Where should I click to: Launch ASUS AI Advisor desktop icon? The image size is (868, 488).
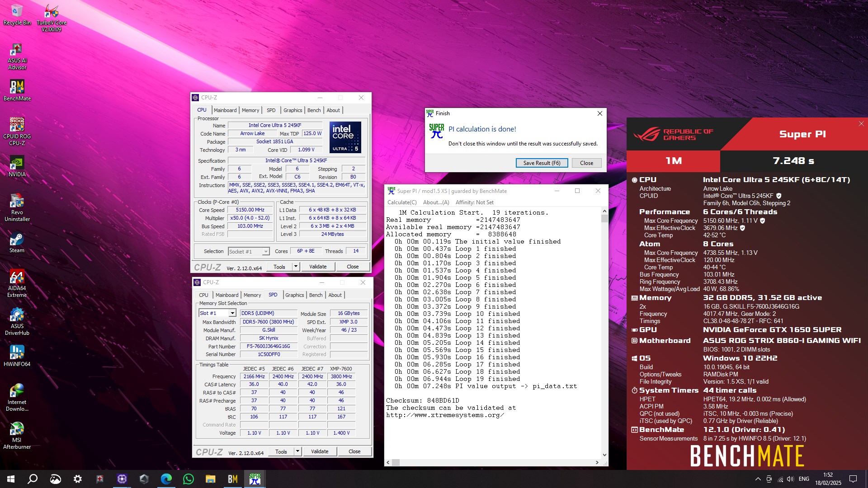[17, 56]
